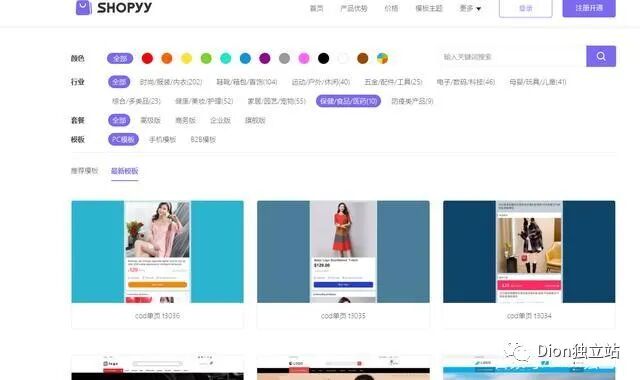
Task: Filter industry by 母婴/玩具/儿童(41)
Action: 538,82
